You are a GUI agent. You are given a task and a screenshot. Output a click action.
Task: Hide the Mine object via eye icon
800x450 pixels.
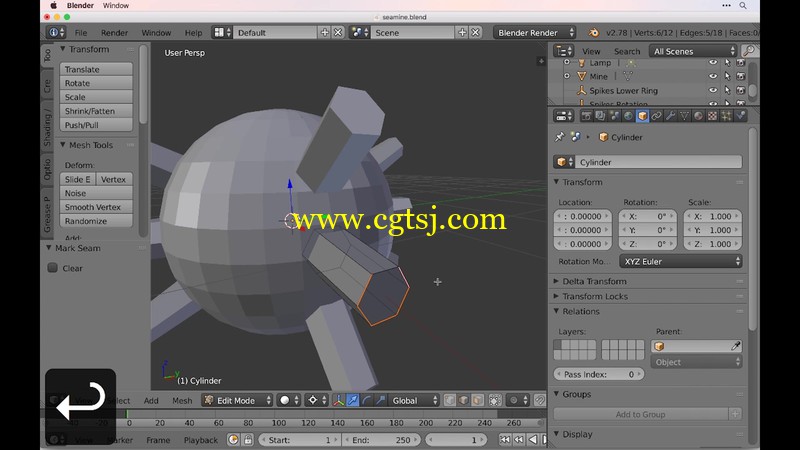coord(713,76)
